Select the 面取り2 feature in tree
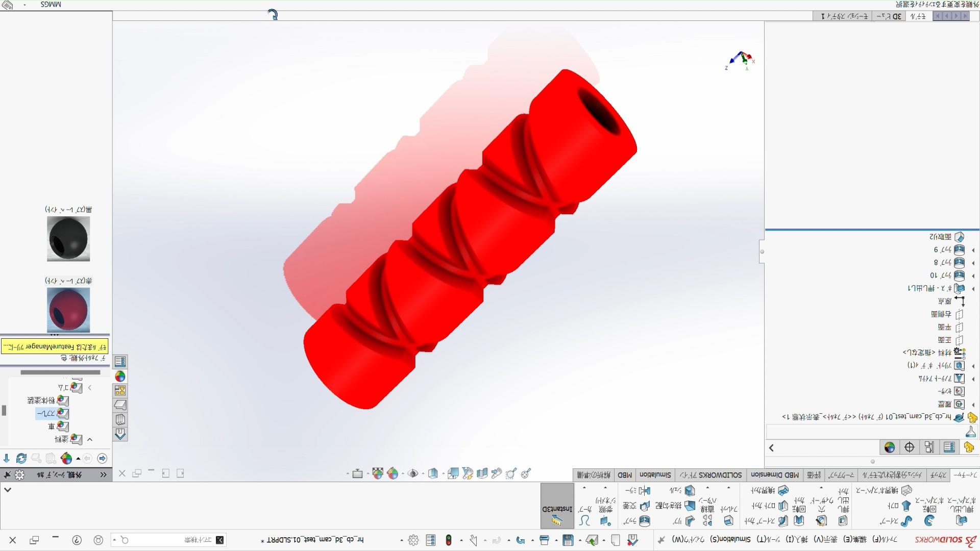The width and height of the screenshot is (980, 551). tap(946, 237)
